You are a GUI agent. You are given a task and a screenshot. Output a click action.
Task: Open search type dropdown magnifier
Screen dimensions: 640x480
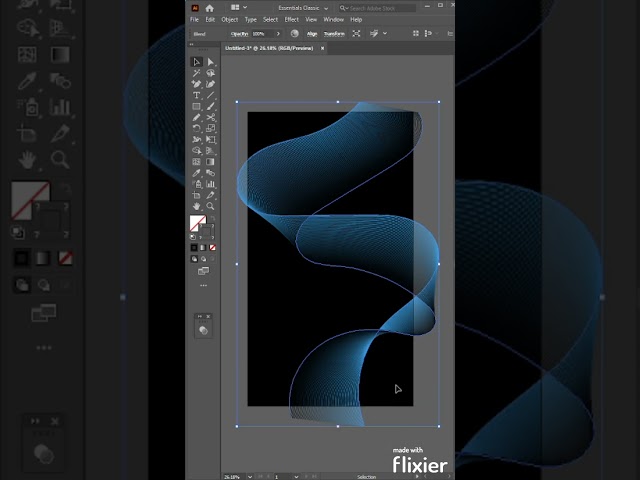click(344, 8)
